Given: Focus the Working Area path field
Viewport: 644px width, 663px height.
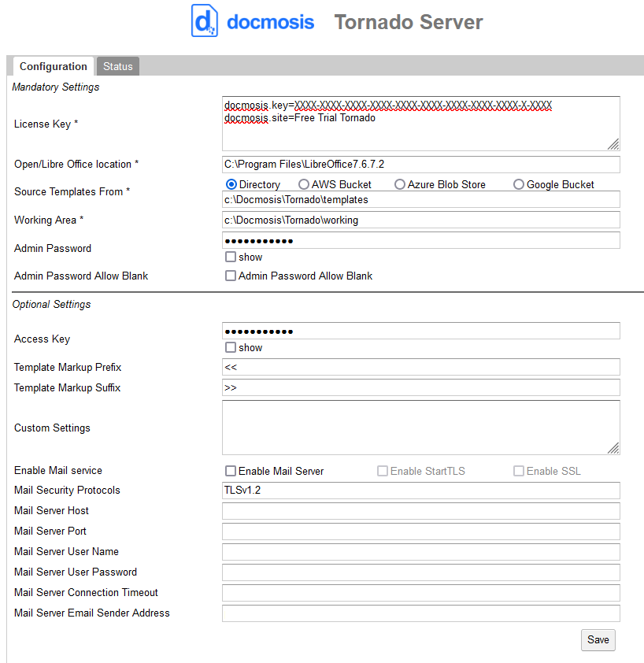Looking at the screenshot, I should [420, 220].
